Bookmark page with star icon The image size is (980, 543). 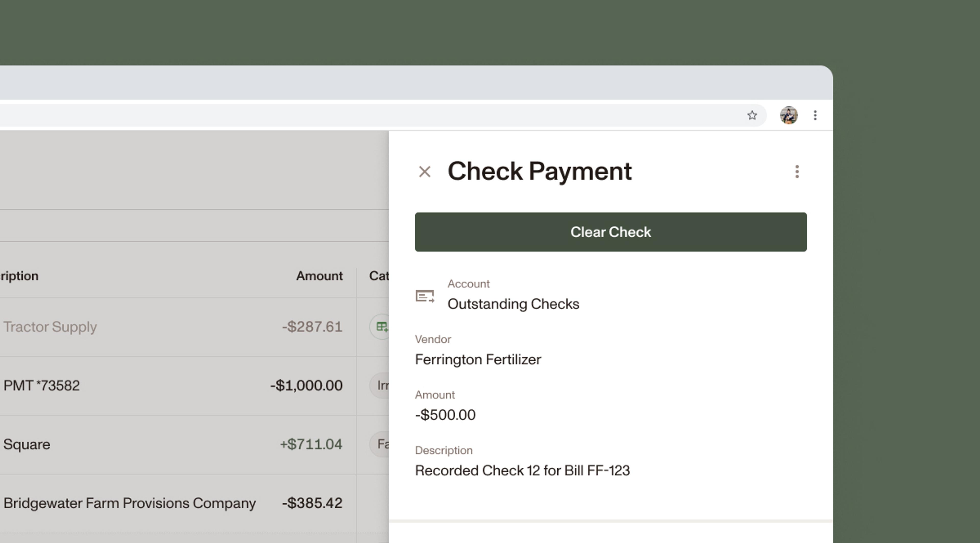pos(752,115)
